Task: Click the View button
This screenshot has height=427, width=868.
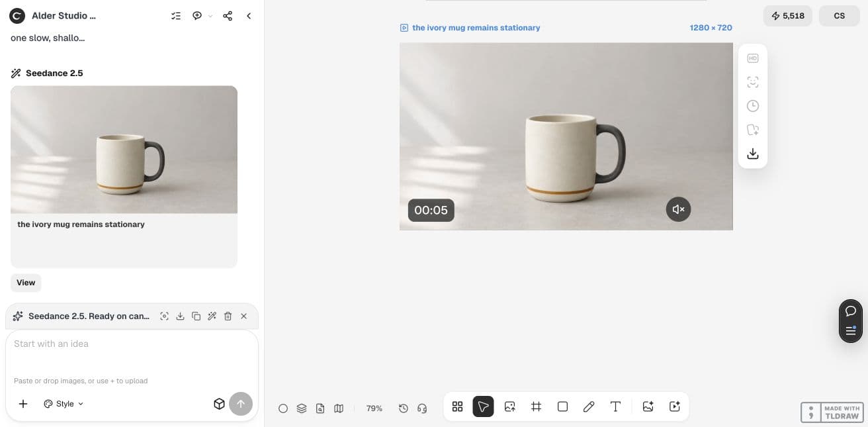Action: 26,283
